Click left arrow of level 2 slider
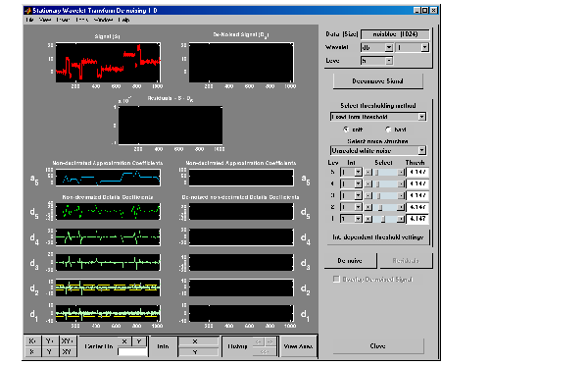This screenshot has width=588, height=365. click(x=368, y=207)
